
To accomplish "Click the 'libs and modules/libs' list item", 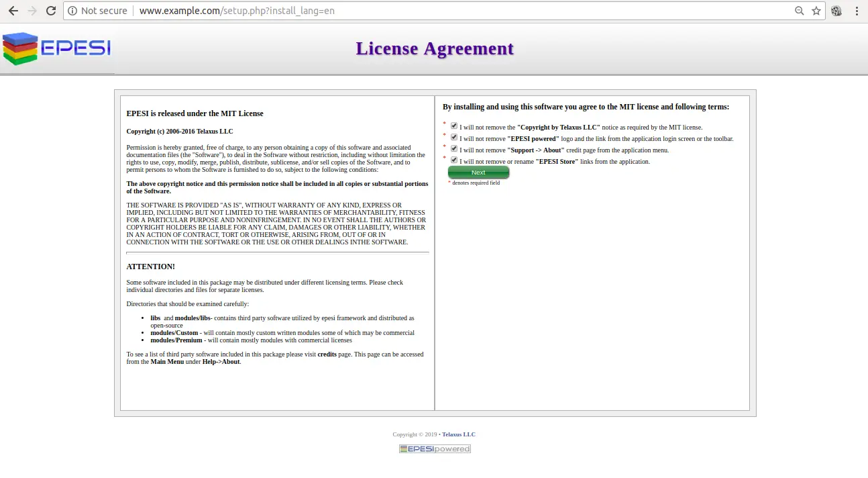I will [282, 322].
